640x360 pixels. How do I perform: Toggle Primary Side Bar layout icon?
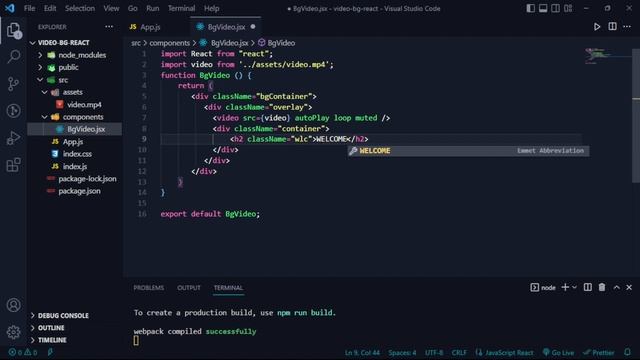[530, 8]
